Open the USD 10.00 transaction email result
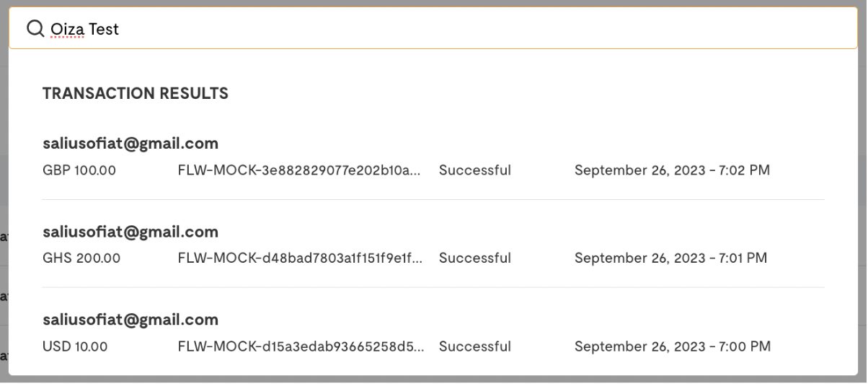The height and width of the screenshot is (384, 868). [130, 320]
